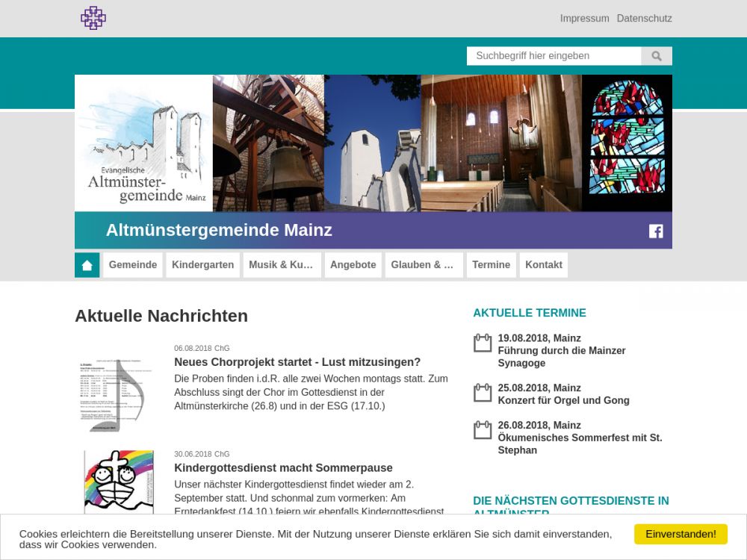Image resolution: width=747 pixels, height=560 pixels.
Task: Click the purple cross logo icon
Action: [93, 18]
